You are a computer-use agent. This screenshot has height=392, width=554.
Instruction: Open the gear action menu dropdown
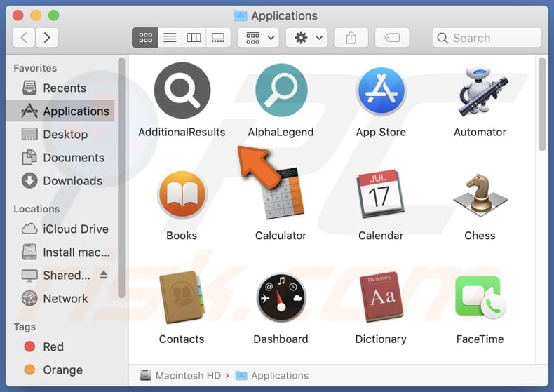[306, 37]
